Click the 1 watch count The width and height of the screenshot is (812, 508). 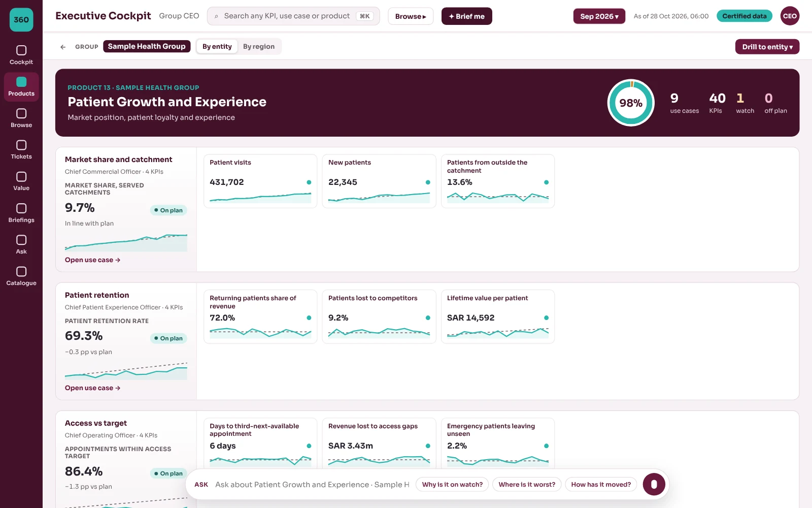point(745,103)
